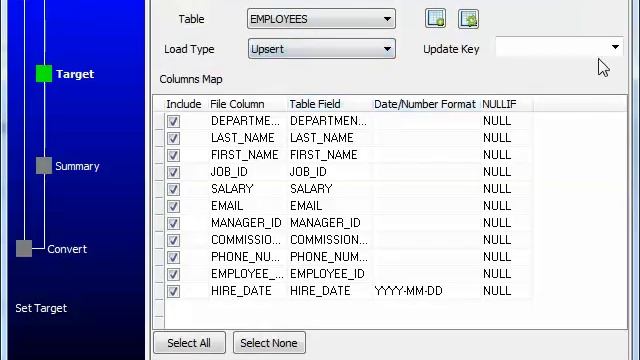Viewport: 640px width, 360px height.
Task: Click NULLIF value NULL in EMAIL row
Action: pos(497,206)
